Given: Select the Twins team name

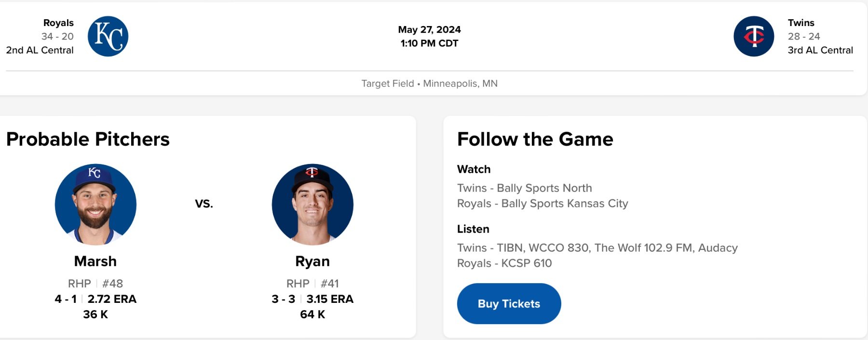Looking at the screenshot, I should (x=801, y=23).
